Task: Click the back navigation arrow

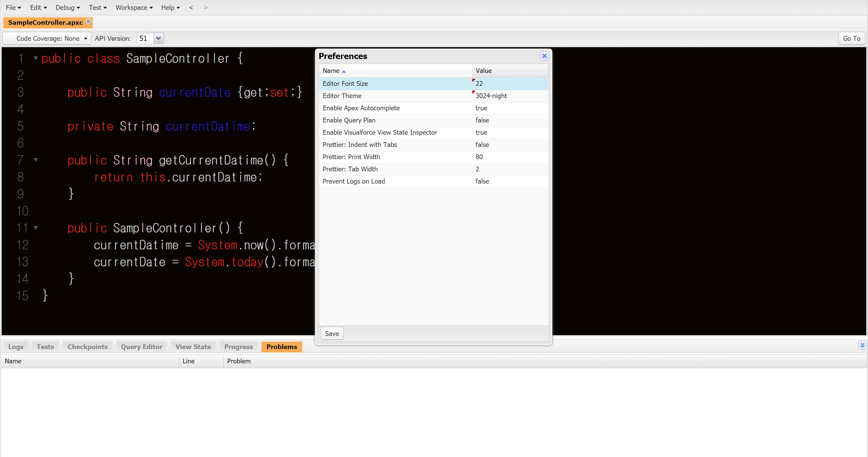Action: 191,7
